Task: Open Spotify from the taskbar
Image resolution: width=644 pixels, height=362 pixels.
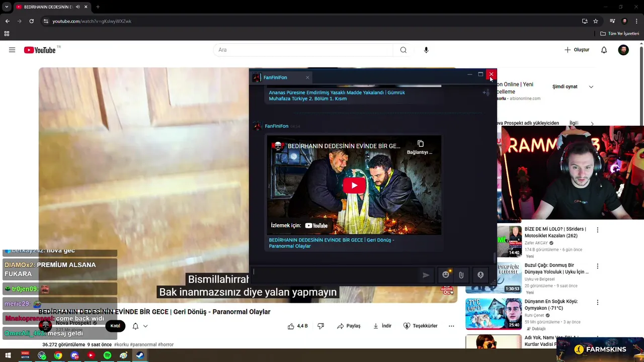Action: [x=107, y=355]
